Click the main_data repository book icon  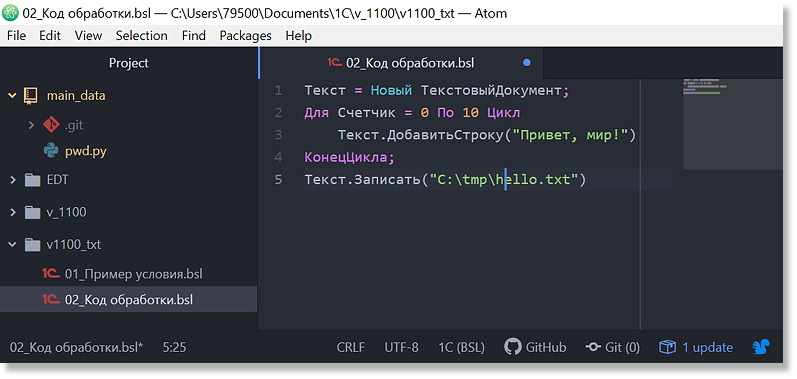[x=31, y=96]
